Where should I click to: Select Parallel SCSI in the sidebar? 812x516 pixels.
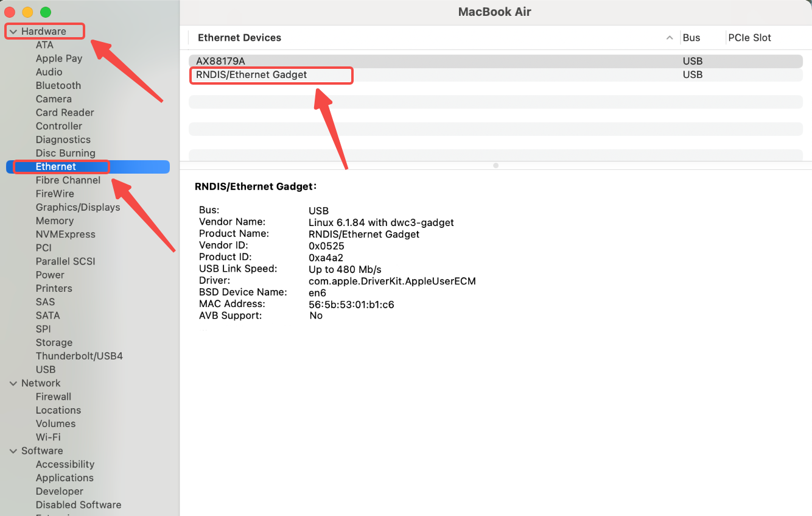click(66, 261)
